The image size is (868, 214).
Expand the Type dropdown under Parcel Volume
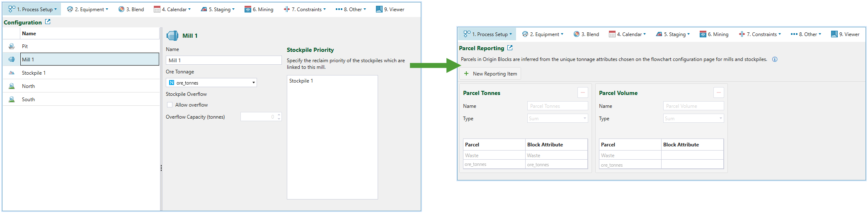[x=720, y=119]
